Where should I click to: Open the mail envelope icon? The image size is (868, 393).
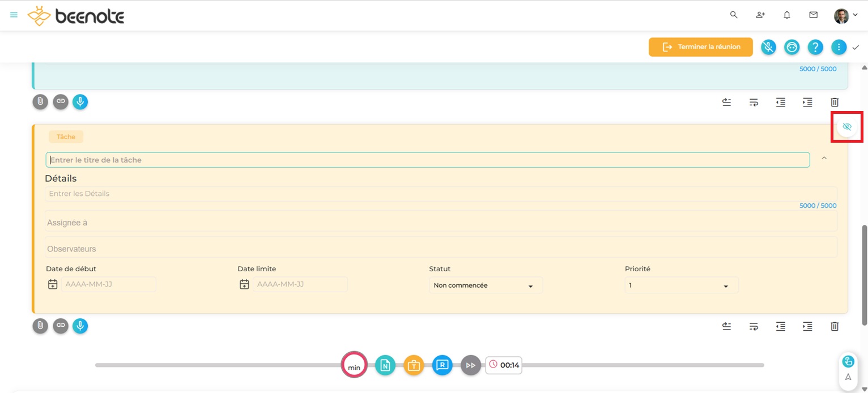(813, 15)
